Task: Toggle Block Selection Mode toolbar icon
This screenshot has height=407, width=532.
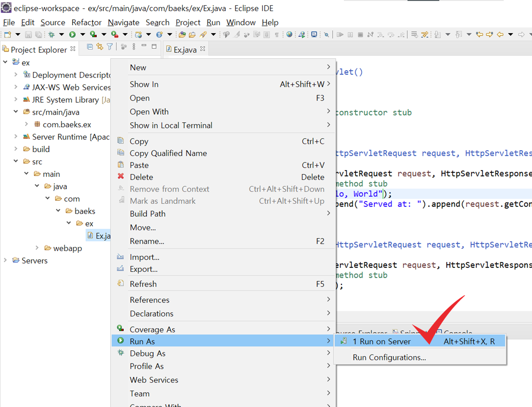Action: click(267, 35)
